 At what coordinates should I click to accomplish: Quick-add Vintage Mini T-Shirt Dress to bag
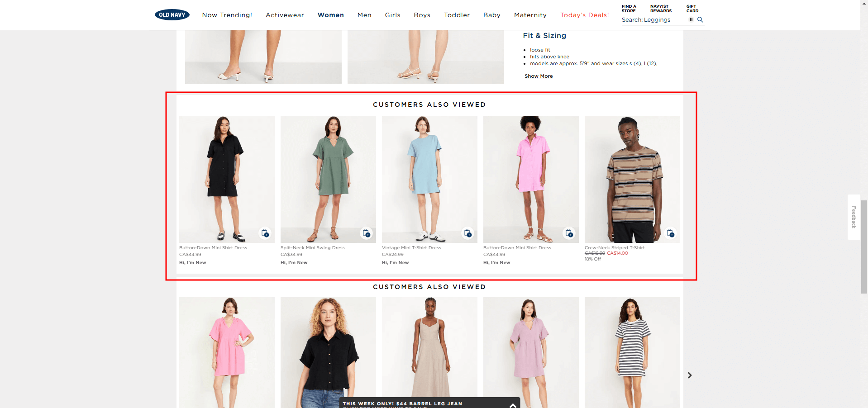click(468, 233)
